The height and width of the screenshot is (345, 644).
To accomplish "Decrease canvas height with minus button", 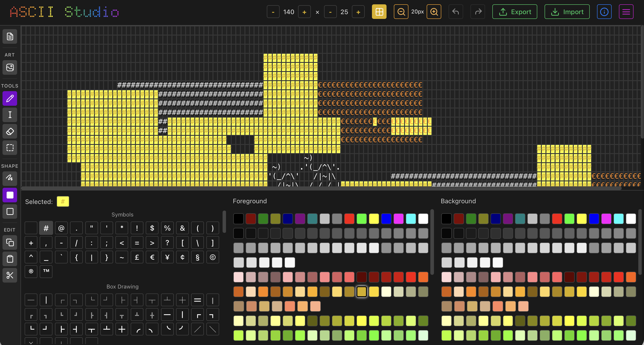I will [x=330, y=12].
